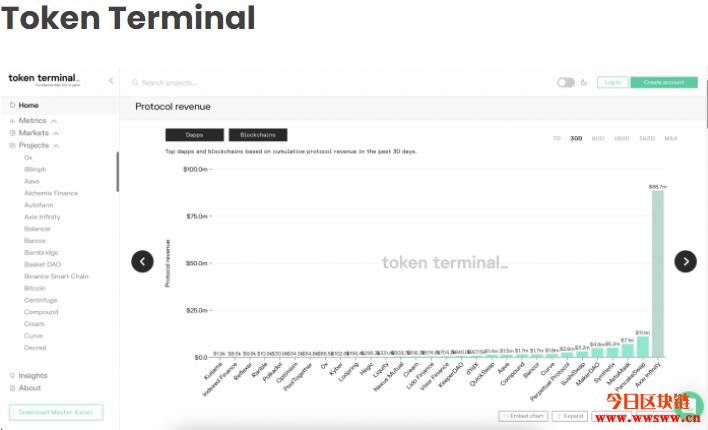Click the Home icon in the sidebar
This screenshot has width=708, height=430.
tap(12, 105)
